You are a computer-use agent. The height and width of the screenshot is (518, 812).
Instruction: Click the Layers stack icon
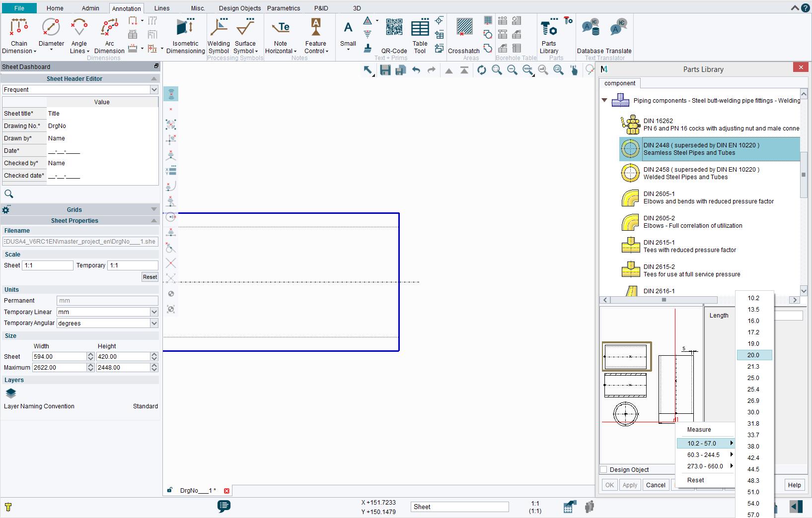pyautogui.click(x=11, y=393)
